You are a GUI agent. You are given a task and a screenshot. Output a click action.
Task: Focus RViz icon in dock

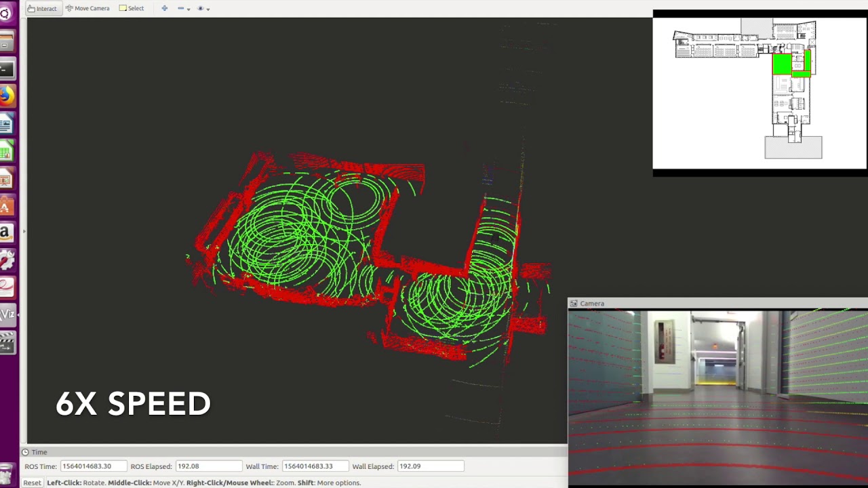tap(7, 314)
